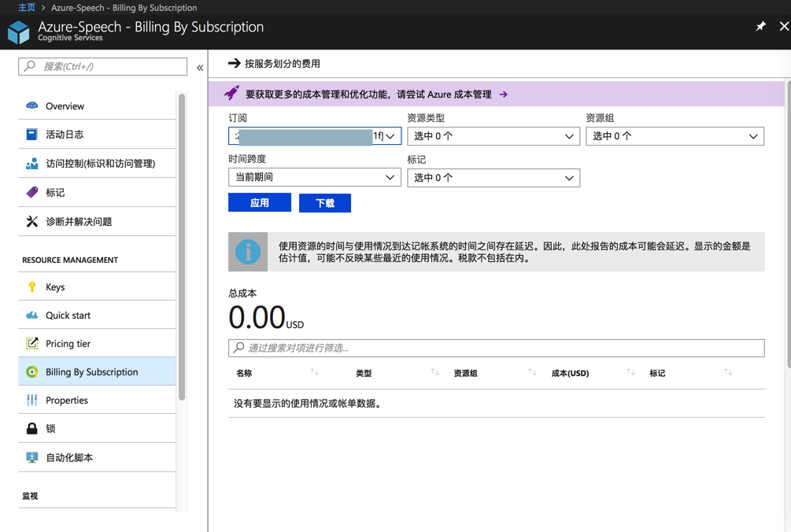
Task: Click the sidebar vertical scrollbar
Action: point(182,247)
